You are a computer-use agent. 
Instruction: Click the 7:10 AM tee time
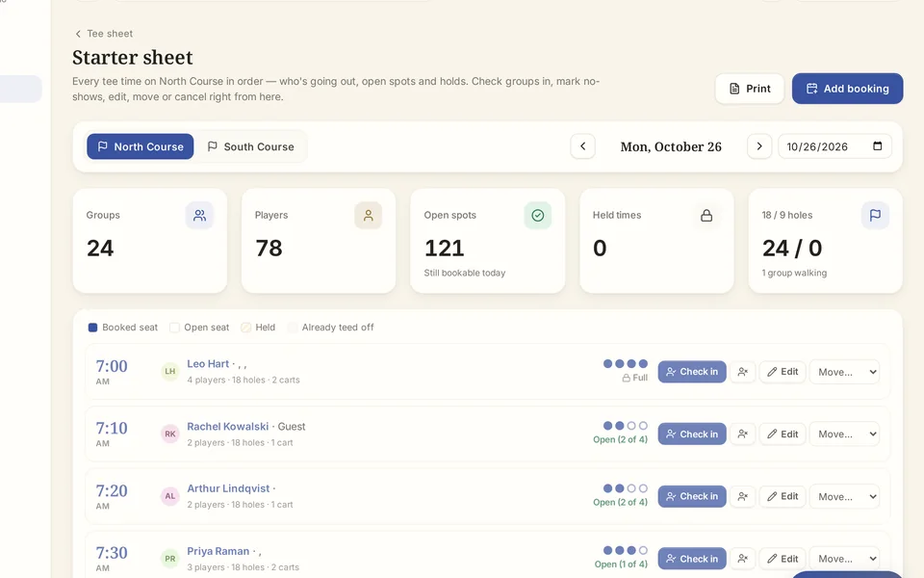(112, 433)
